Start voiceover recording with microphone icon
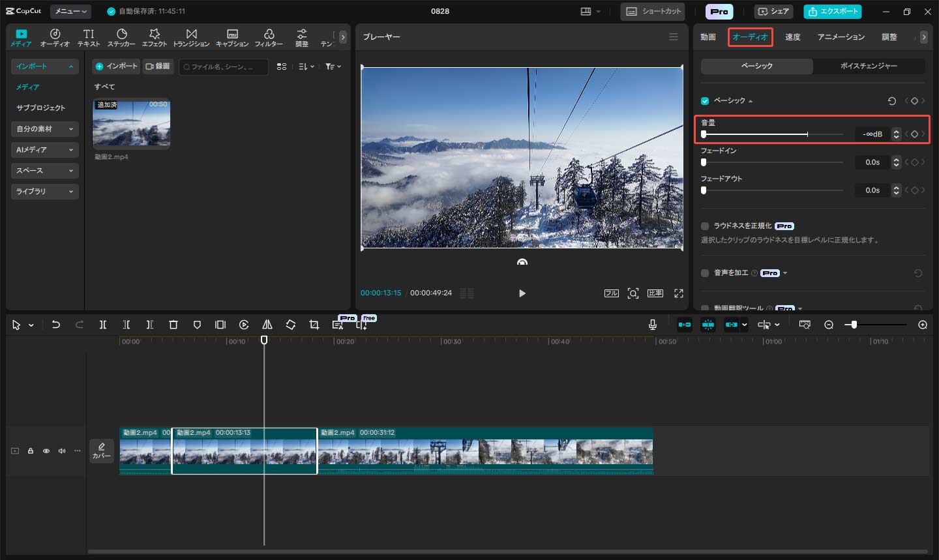This screenshot has height=560, width=939. click(x=653, y=325)
